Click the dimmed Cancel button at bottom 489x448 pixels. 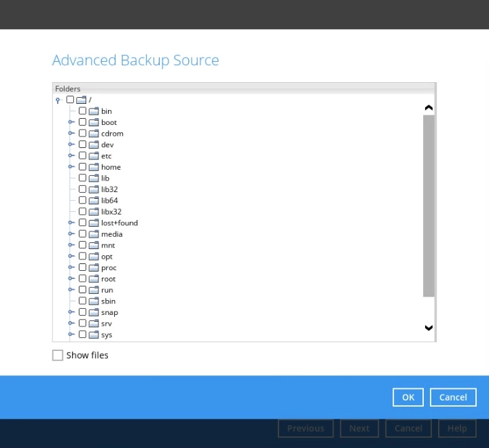point(409,428)
